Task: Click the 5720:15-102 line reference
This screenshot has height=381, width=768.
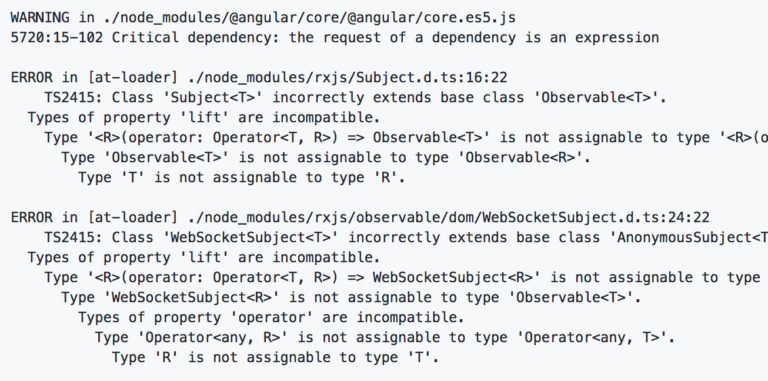Action: click(56, 38)
